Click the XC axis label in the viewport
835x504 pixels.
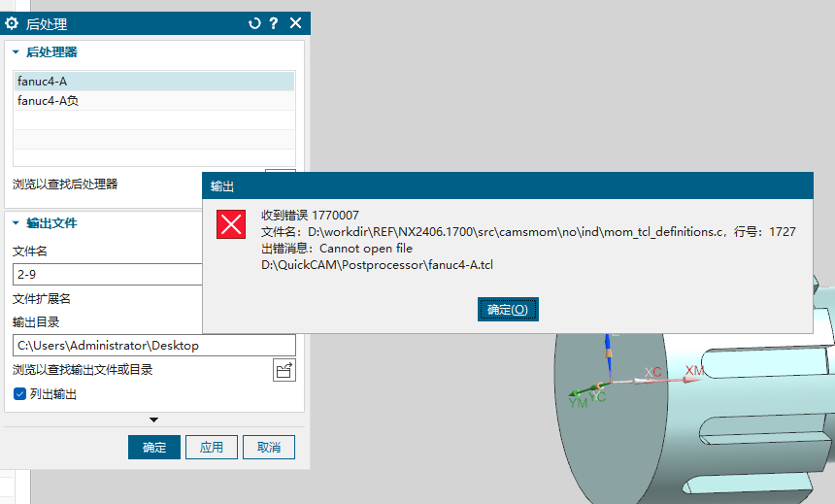point(653,373)
